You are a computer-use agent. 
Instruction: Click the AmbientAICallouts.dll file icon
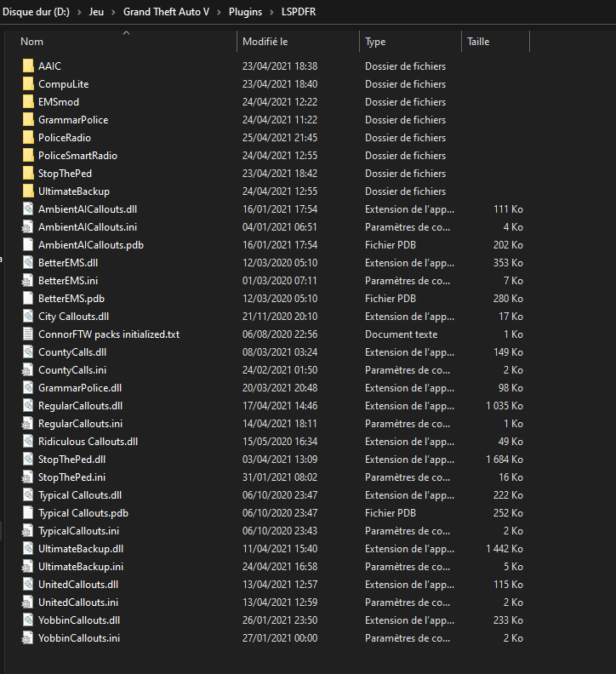tap(28, 208)
